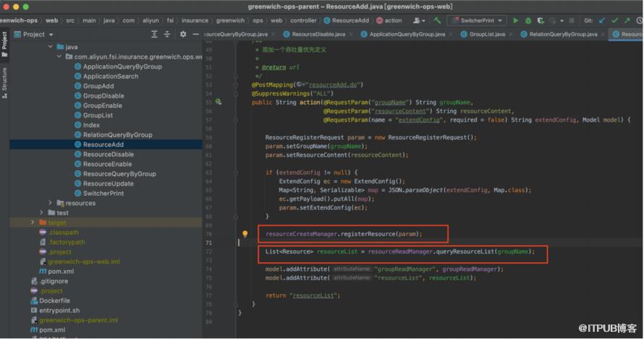This screenshot has height=339, width=644.
Task: Click the method icon beside action breadcrumb
Action: [x=379, y=20]
